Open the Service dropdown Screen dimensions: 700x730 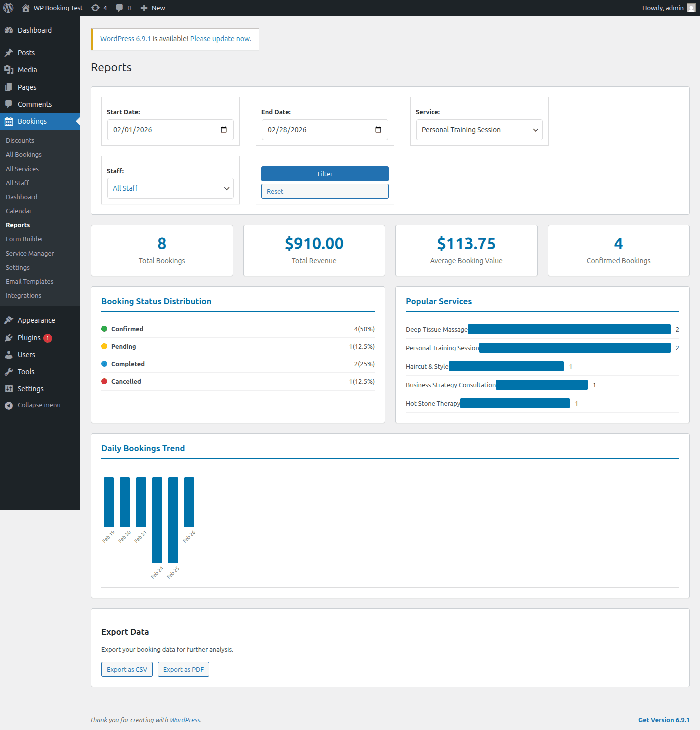pyautogui.click(x=479, y=130)
